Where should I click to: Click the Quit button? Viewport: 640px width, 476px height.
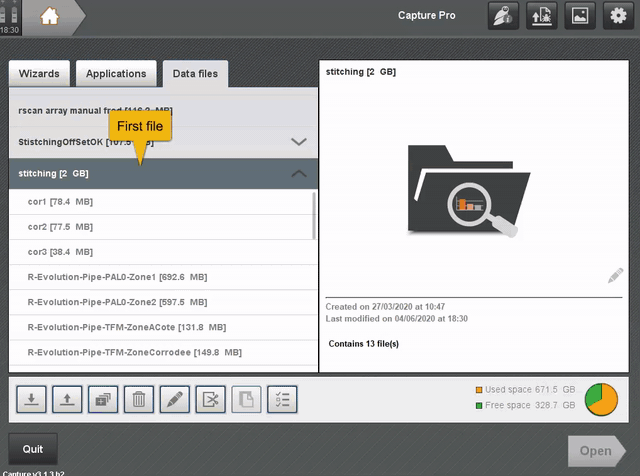[33, 449]
